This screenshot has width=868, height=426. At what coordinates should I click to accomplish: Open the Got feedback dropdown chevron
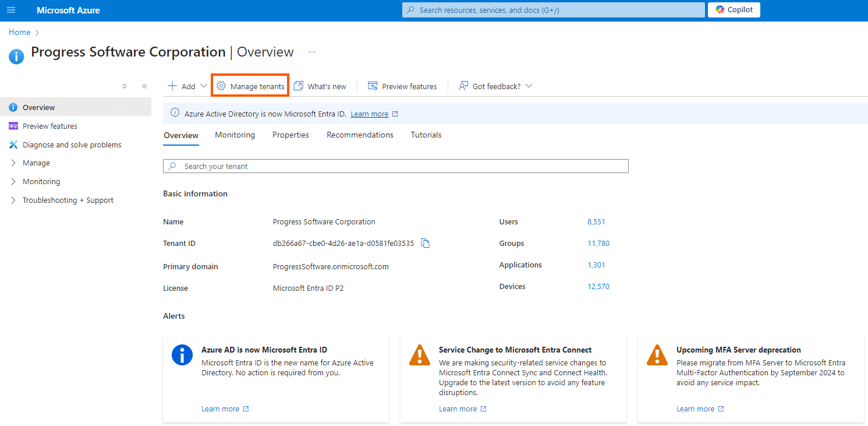pos(529,86)
